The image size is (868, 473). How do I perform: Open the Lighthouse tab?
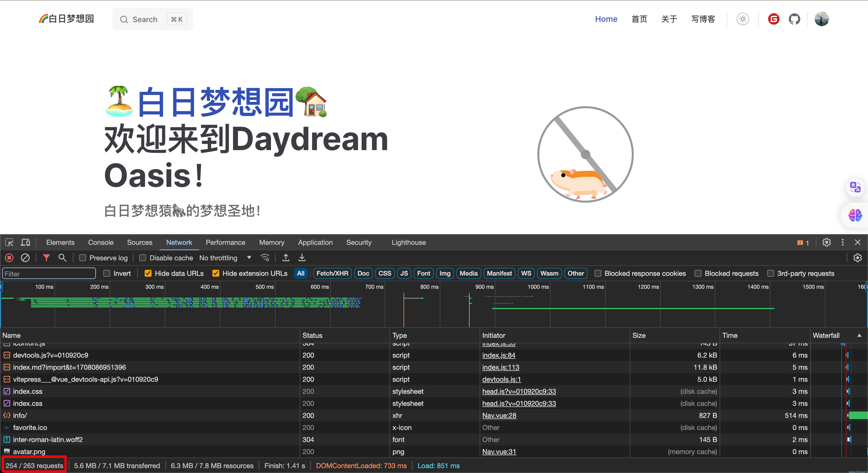(x=409, y=243)
